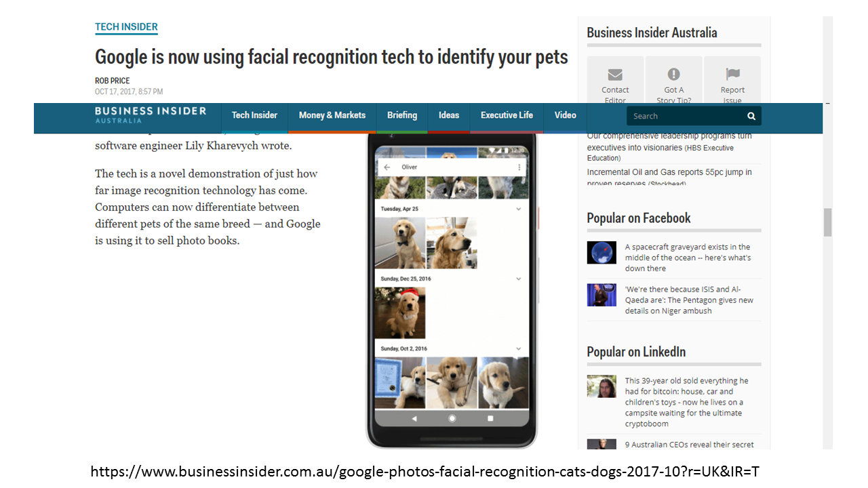Open the 39-year old bitcoin article link
The height and width of the screenshot is (488, 868).
(x=686, y=403)
